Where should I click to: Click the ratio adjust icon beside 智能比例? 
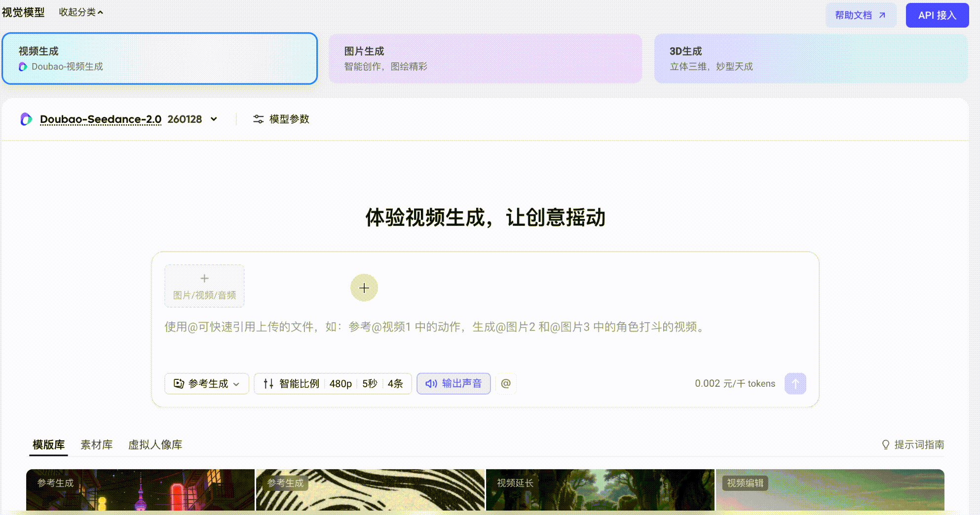(x=268, y=383)
